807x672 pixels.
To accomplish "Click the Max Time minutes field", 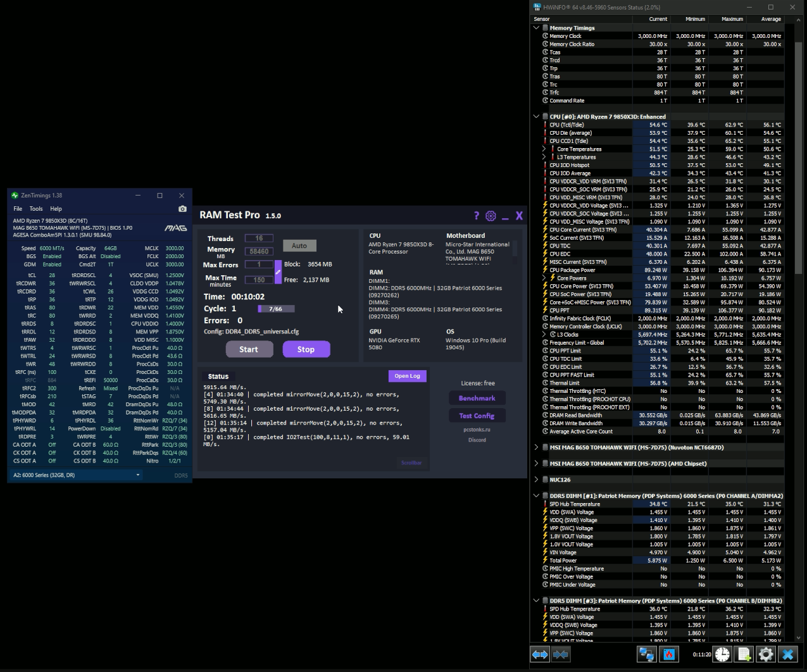I will 259,280.
